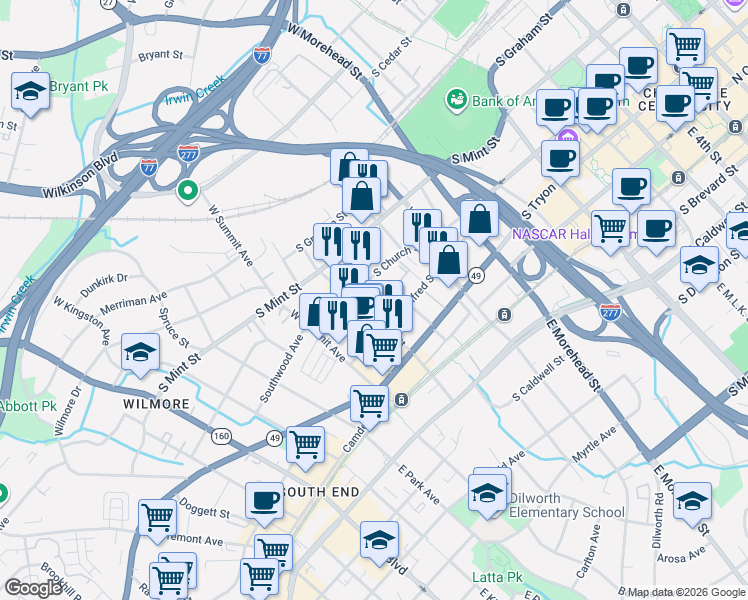Viewport: 748px width, 600px height.
Task: Click the Carlton Ave street label
Action: tap(588, 551)
